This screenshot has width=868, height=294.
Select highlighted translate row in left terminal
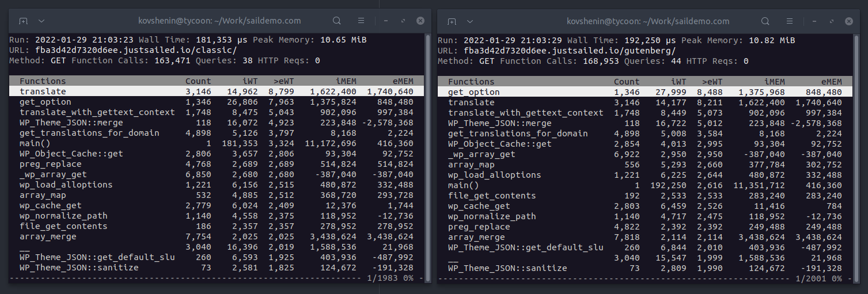click(x=217, y=91)
